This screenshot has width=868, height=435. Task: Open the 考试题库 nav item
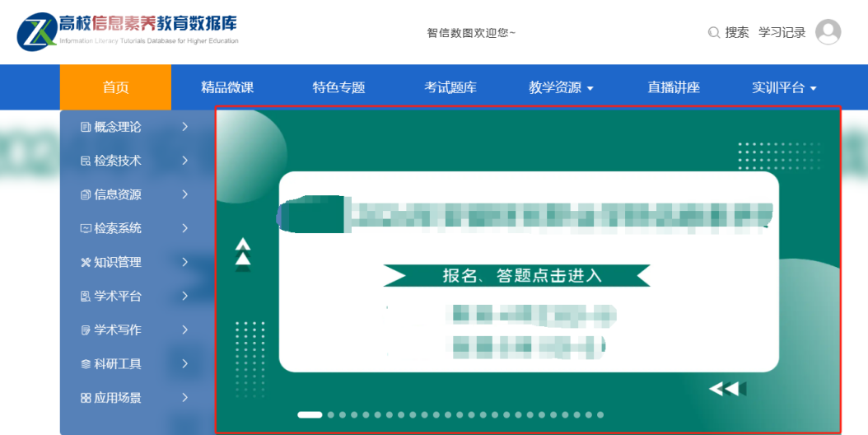coord(450,87)
